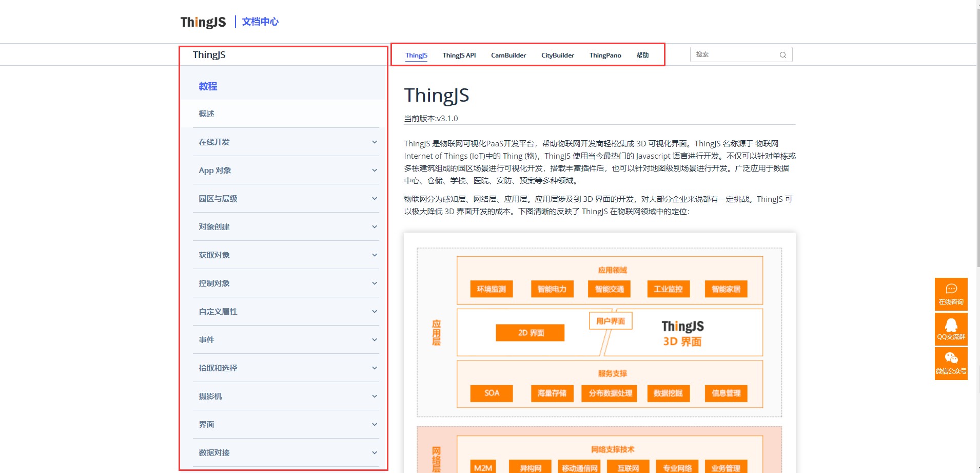Switch to the ThingPano tab
980x473 pixels.
coord(605,55)
